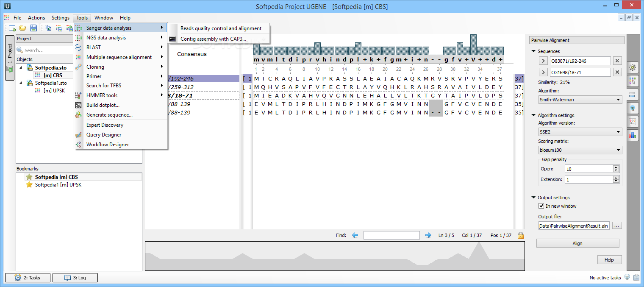This screenshot has height=287, width=644.
Task: Click the document copy toolbar icon
Action: [x=48, y=28]
